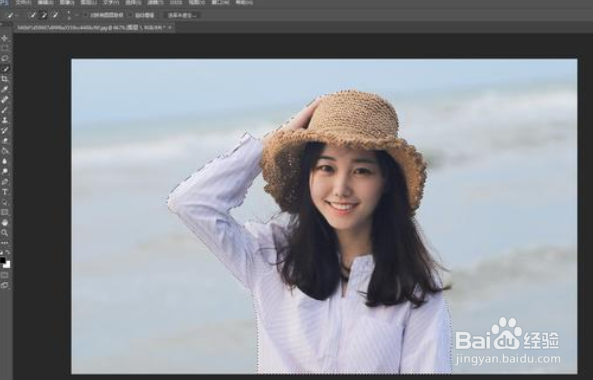Select the Path Selection tool

point(5,202)
